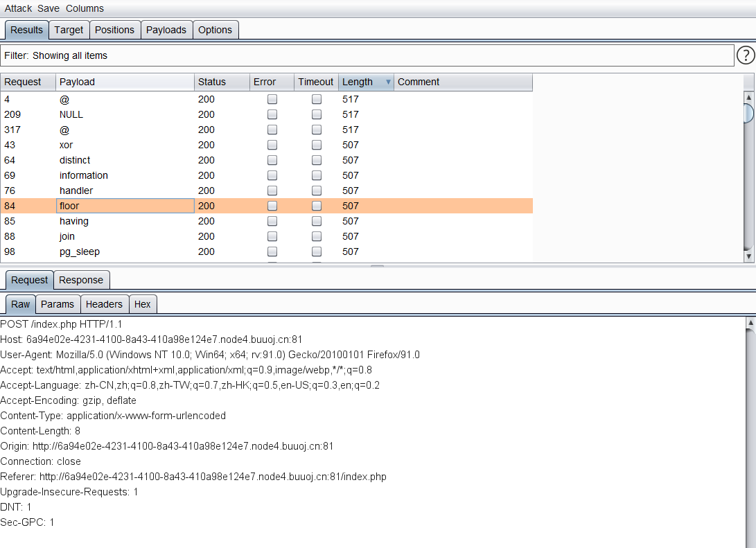
Task: Open the Response tab
Action: pyautogui.click(x=81, y=280)
